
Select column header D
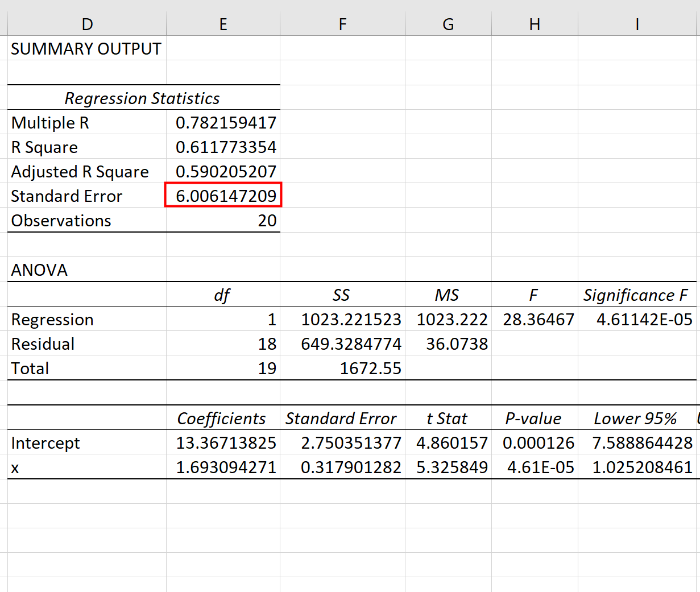coord(86,24)
